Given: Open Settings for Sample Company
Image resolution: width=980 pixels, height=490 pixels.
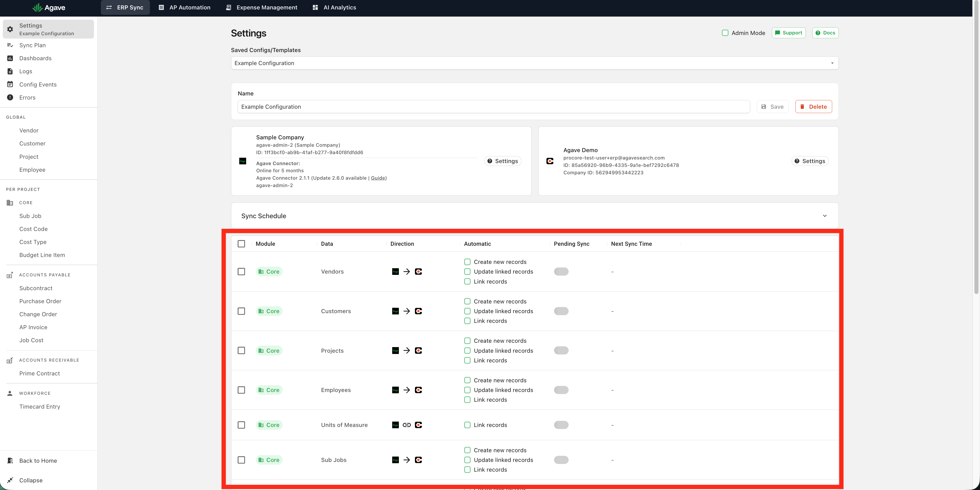Looking at the screenshot, I should pyautogui.click(x=503, y=161).
